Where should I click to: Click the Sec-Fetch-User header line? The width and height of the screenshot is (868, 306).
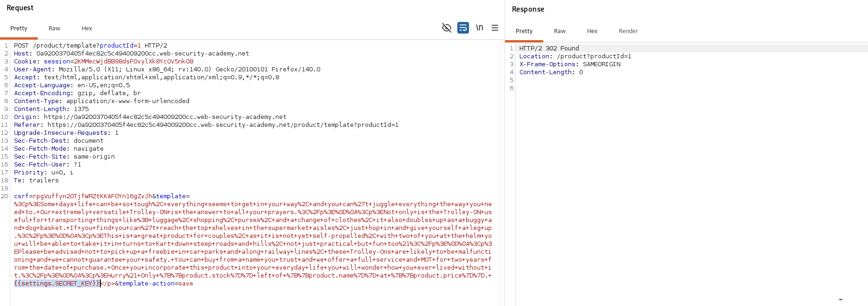click(x=48, y=165)
